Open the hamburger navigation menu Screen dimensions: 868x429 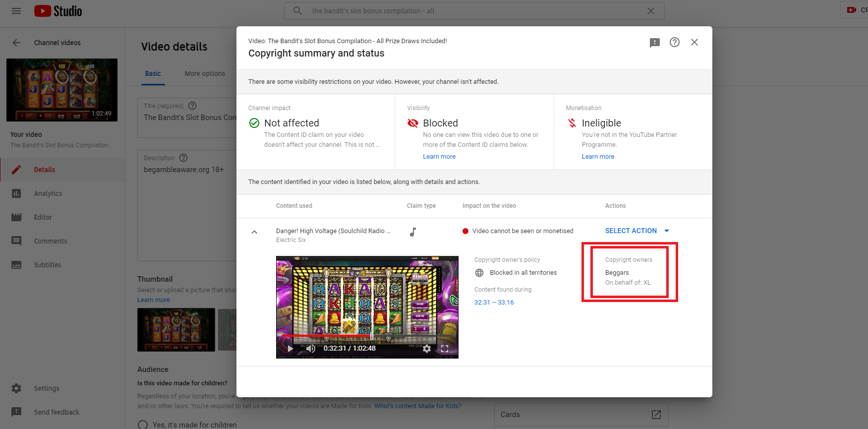(16, 11)
